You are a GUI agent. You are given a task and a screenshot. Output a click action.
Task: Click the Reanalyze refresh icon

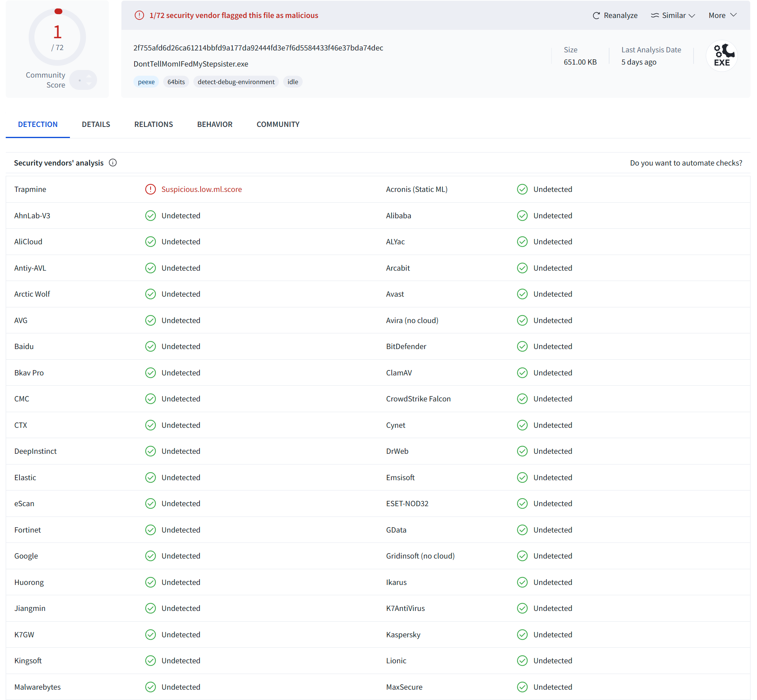596,16
